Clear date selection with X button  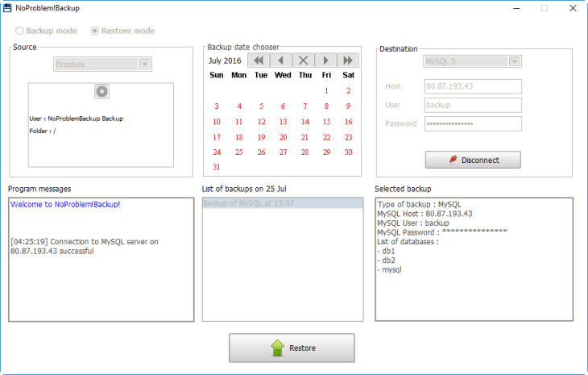coord(303,60)
